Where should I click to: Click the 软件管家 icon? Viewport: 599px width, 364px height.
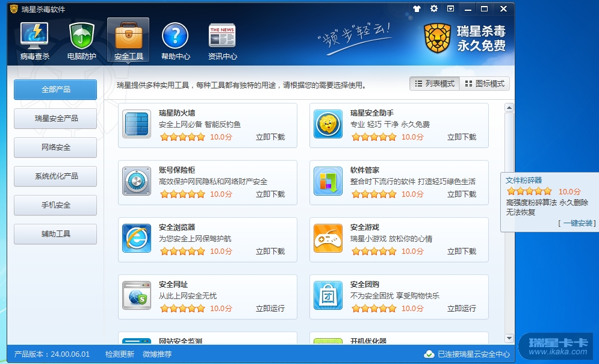pyautogui.click(x=328, y=181)
